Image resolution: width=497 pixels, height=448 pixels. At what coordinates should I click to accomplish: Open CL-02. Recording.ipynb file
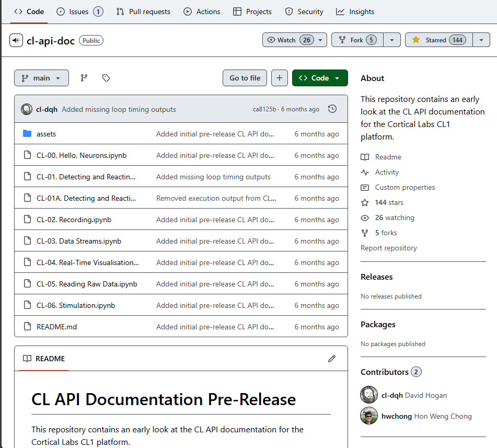74,220
